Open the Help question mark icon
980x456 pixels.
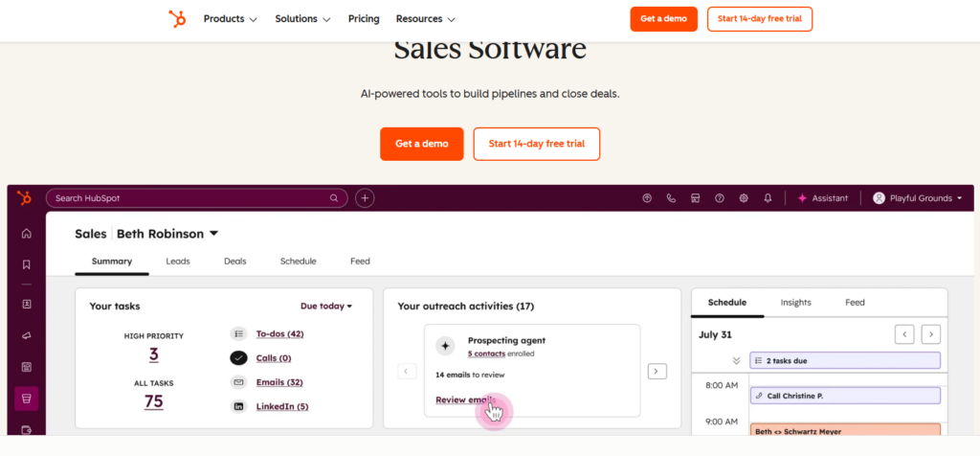click(x=720, y=198)
